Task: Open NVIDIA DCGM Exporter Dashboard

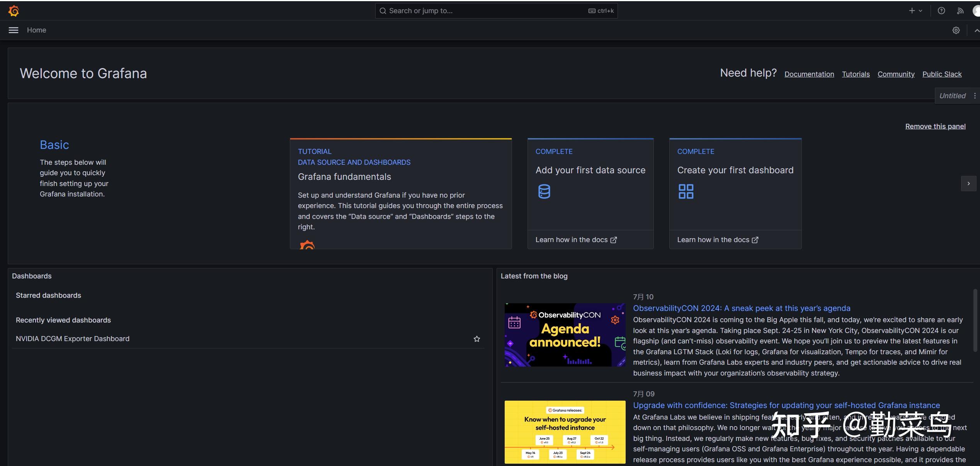Action: pos(73,339)
